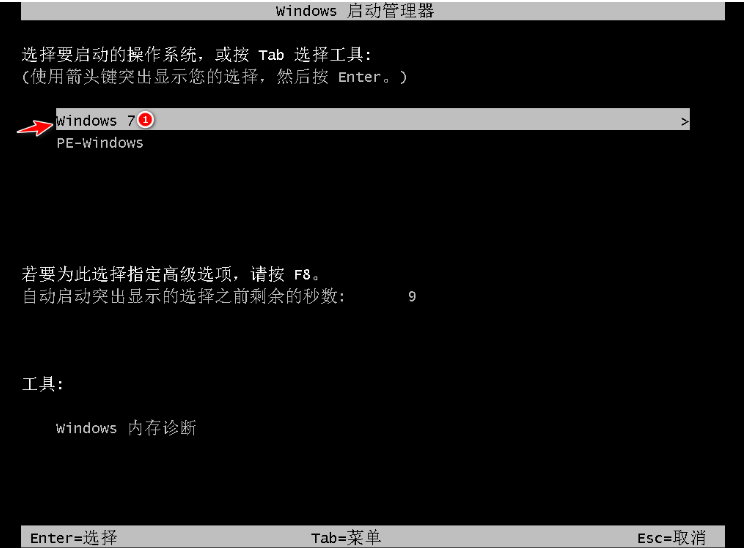Click the 选择要启动的操作系统 heading text
The height and width of the screenshot is (548, 746).
[x=109, y=55]
